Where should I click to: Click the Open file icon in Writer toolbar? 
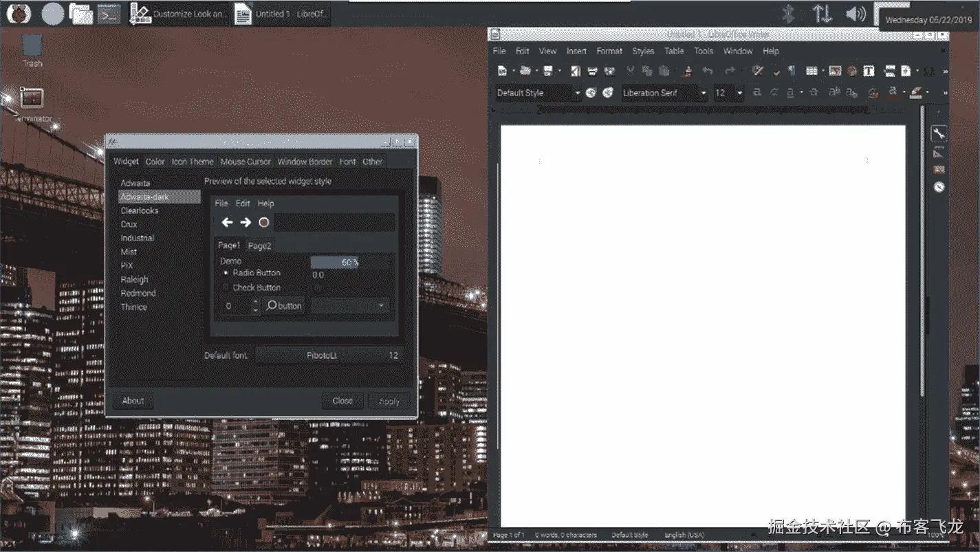pyautogui.click(x=525, y=71)
